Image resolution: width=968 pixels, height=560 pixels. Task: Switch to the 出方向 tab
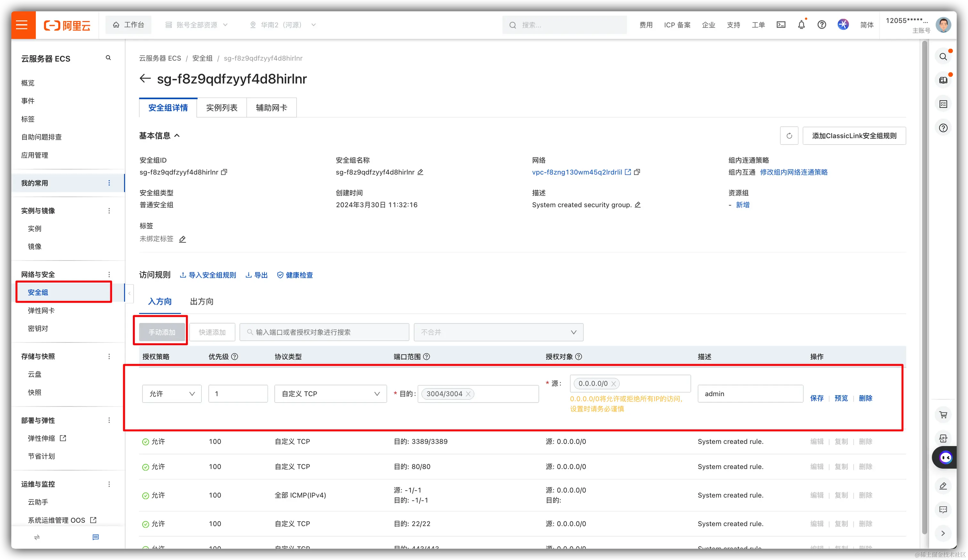tap(202, 301)
